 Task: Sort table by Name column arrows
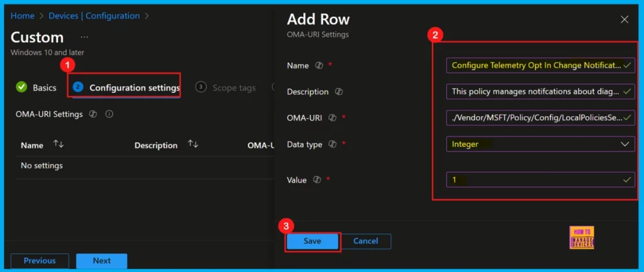[x=58, y=144]
